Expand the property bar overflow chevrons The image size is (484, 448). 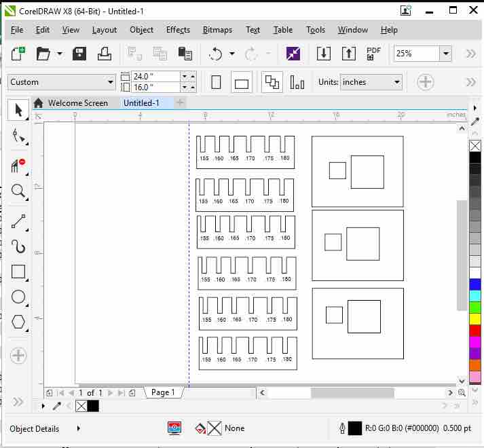click(x=471, y=82)
